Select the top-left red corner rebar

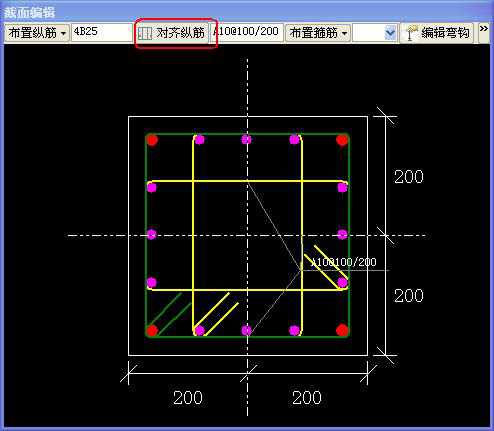click(152, 140)
